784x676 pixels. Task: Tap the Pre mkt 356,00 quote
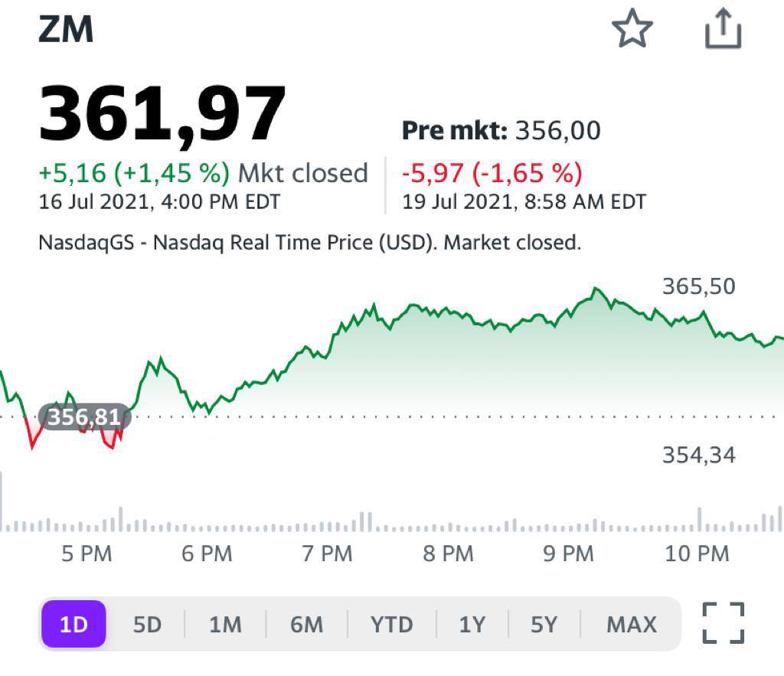coord(501,131)
